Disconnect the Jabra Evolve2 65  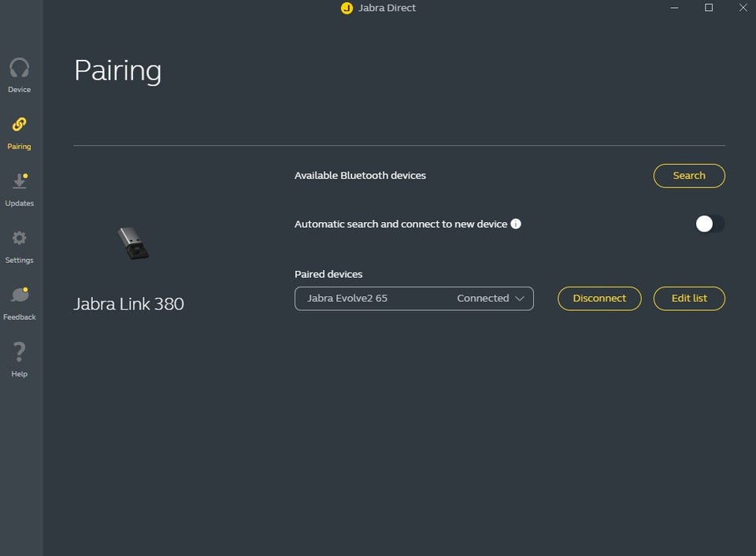click(599, 298)
